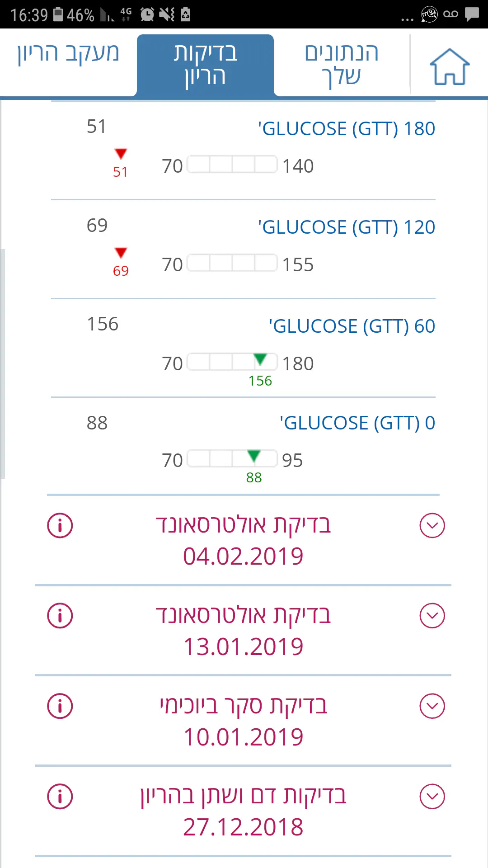The width and height of the screenshot is (488, 868).
Task: Click the GLUCOSE (GTT) 120' range bar
Action: (x=232, y=263)
